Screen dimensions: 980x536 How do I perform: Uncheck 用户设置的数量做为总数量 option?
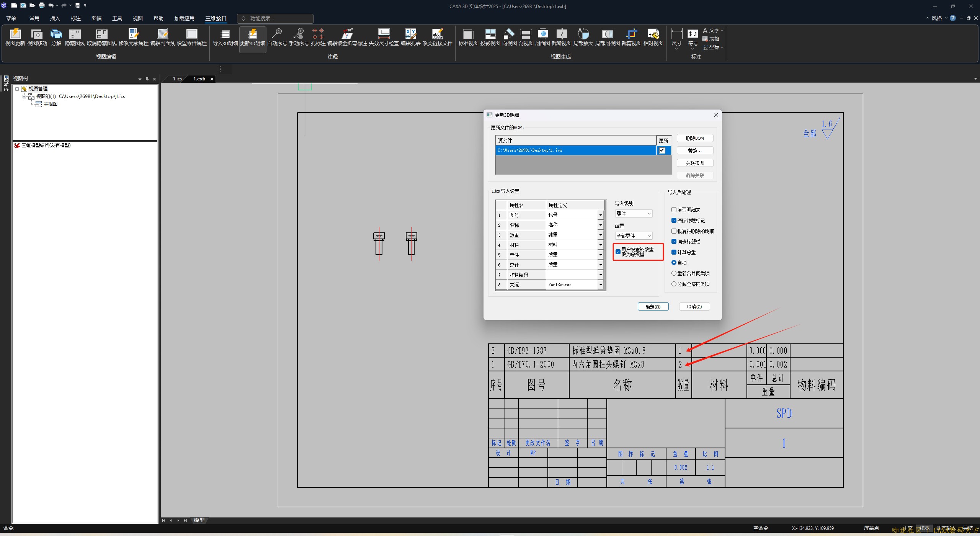click(618, 252)
